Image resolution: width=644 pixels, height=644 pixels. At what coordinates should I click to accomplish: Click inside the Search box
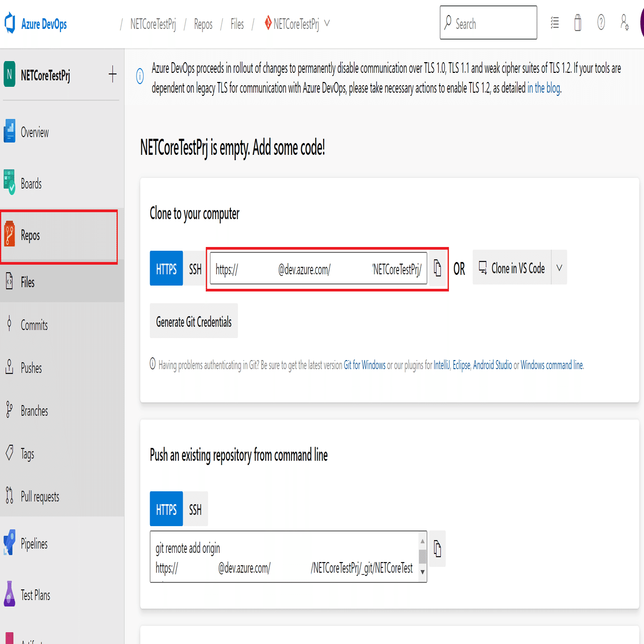[x=488, y=23]
